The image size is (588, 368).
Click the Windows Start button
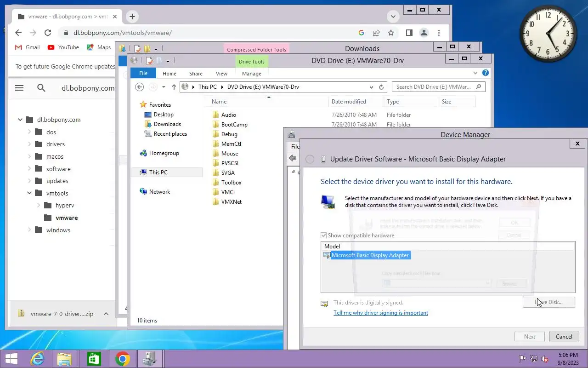tap(11, 359)
